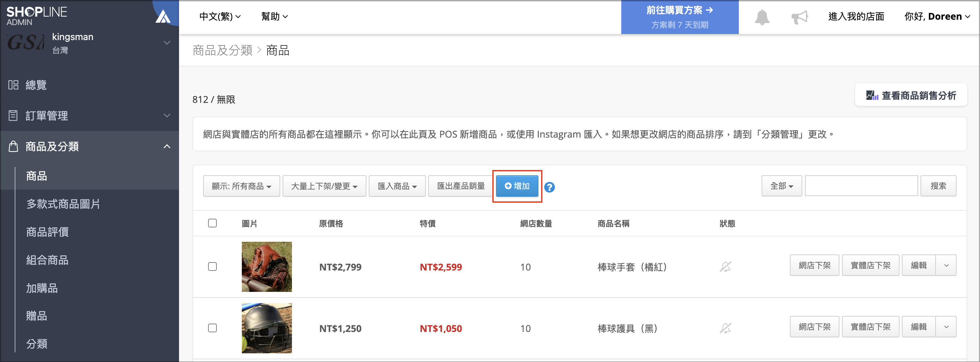Check the box for 棒球手套（橘紅）
This screenshot has height=362, width=980.
pos(212,266)
